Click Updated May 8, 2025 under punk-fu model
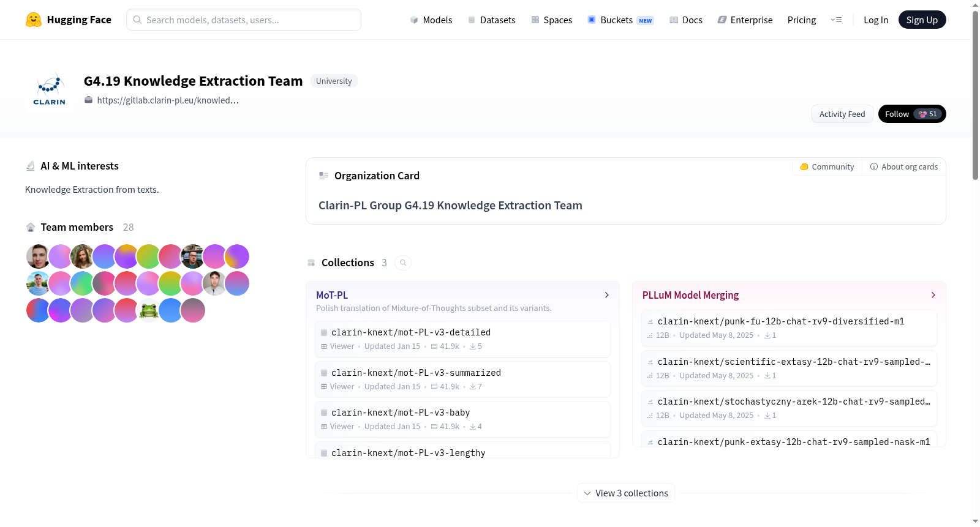This screenshot has height=527, width=980. click(717, 335)
